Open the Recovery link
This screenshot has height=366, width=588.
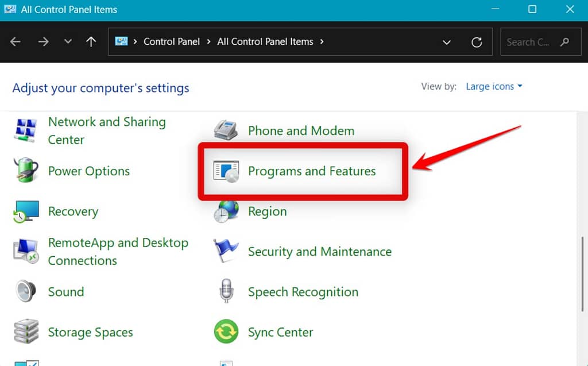(x=73, y=211)
